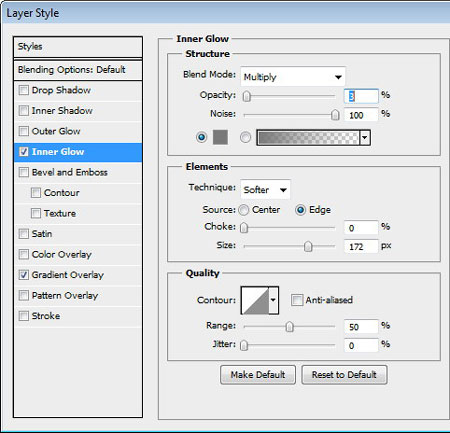Open the Drop Shadow settings row
The height and width of the screenshot is (433, 450).
[x=78, y=90]
